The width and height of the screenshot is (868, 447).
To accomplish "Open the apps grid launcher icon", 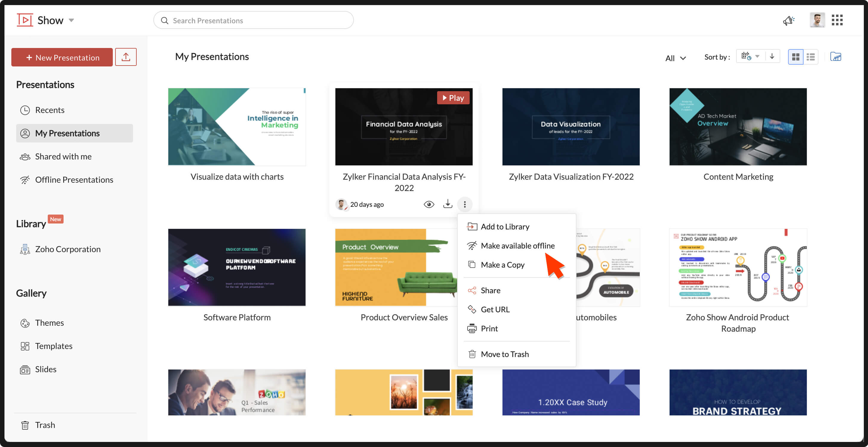I will (x=837, y=20).
